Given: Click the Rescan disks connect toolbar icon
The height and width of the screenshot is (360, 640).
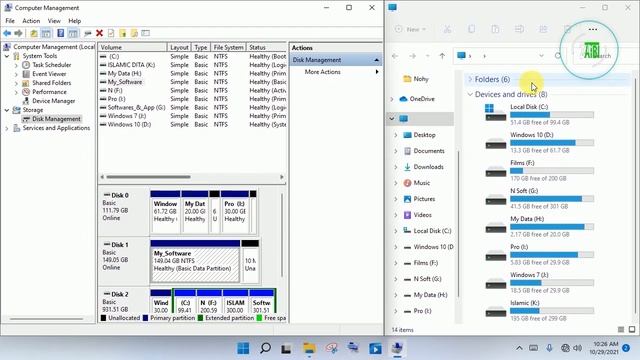Looking at the screenshot, I should 87,33.
